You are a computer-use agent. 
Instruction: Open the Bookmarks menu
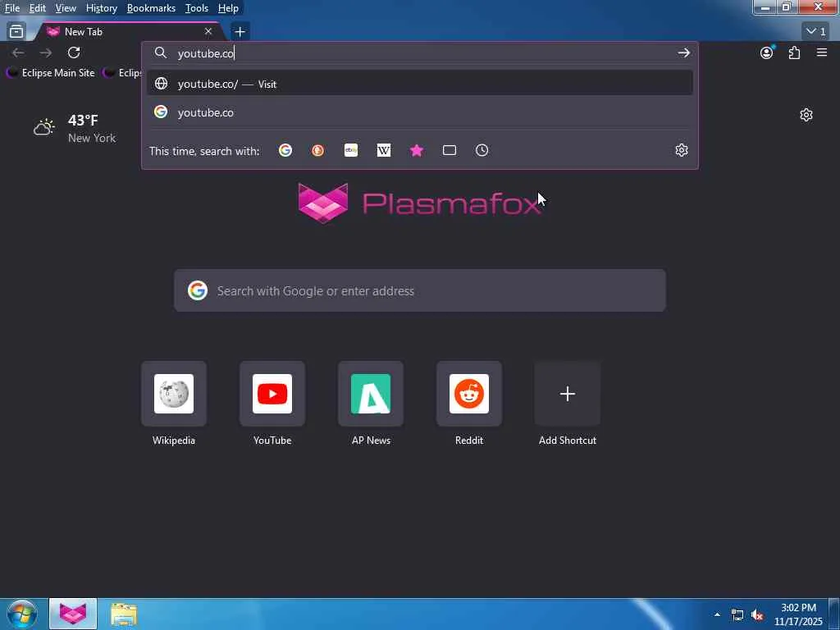tap(151, 8)
